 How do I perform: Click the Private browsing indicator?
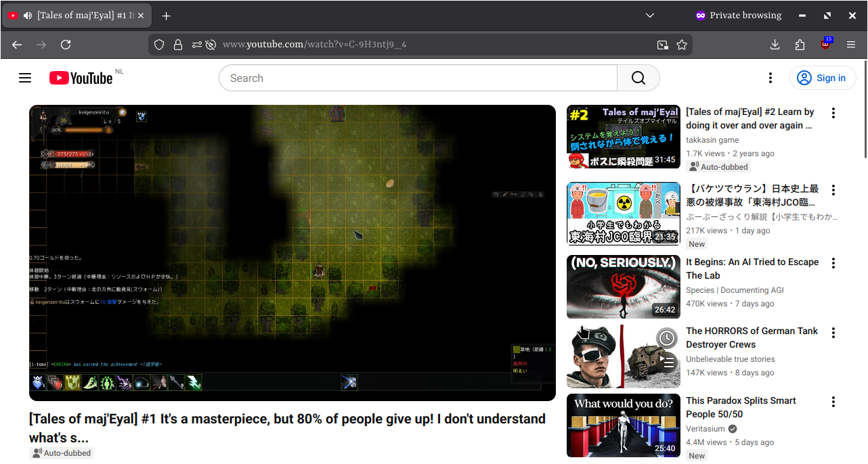tap(738, 16)
